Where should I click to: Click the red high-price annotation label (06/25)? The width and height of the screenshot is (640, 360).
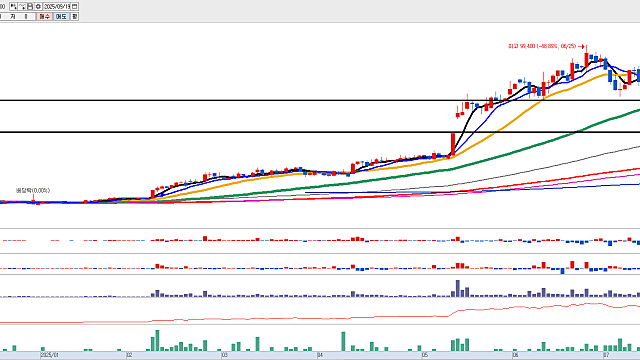(542, 47)
